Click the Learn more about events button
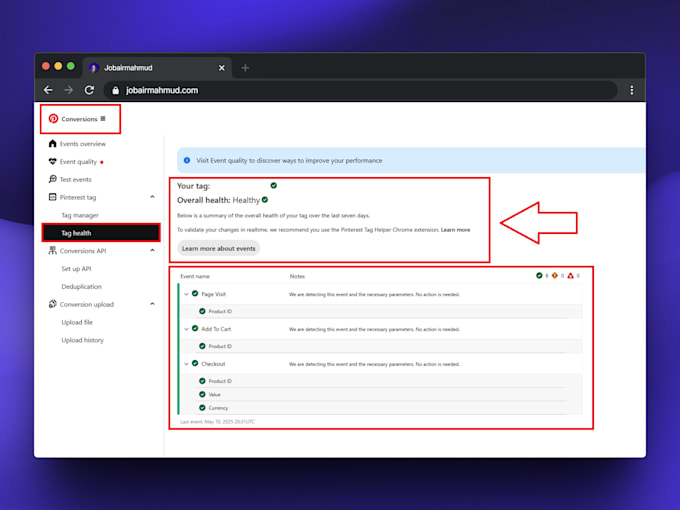This screenshot has width=680, height=510. click(219, 248)
